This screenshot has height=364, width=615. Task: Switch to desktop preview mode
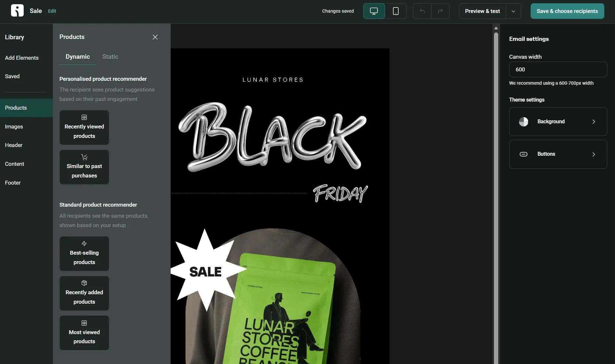tap(374, 11)
